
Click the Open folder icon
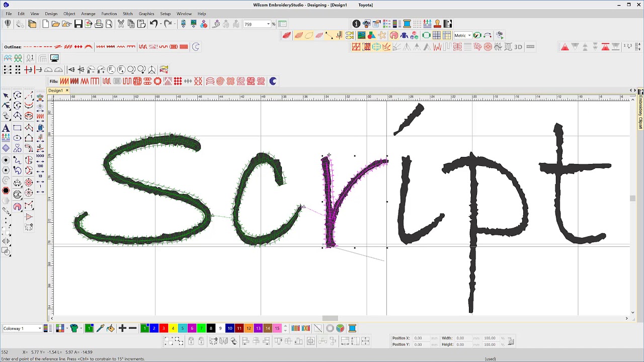pos(56,24)
